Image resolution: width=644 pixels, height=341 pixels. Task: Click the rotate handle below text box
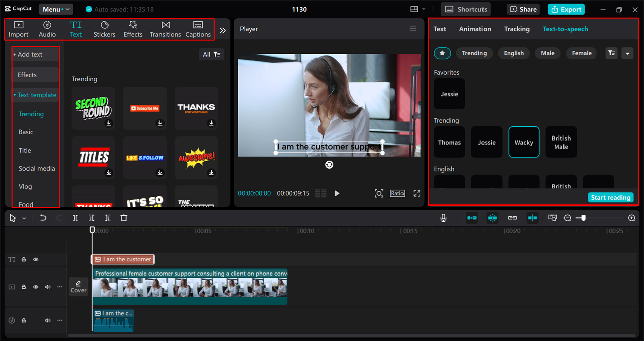329,165
